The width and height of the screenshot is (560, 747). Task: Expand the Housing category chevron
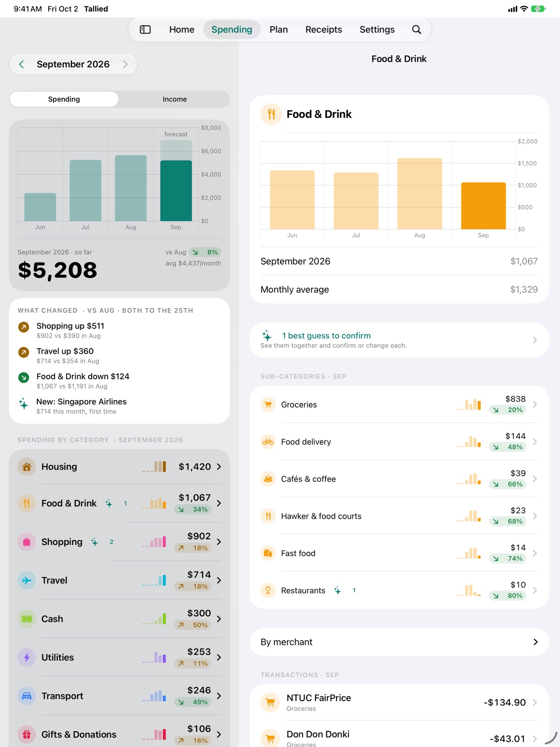pyautogui.click(x=219, y=466)
